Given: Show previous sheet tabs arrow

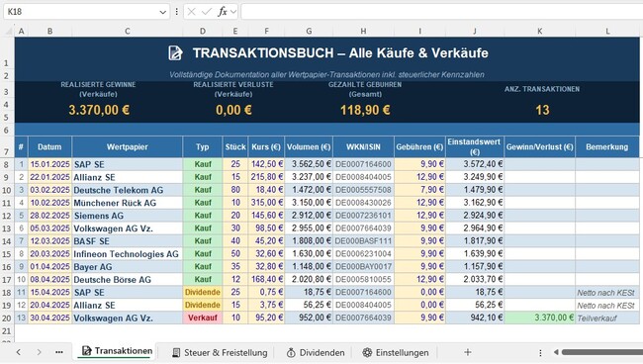Looking at the screenshot, I should pyautogui.click(x=19, y=352).
